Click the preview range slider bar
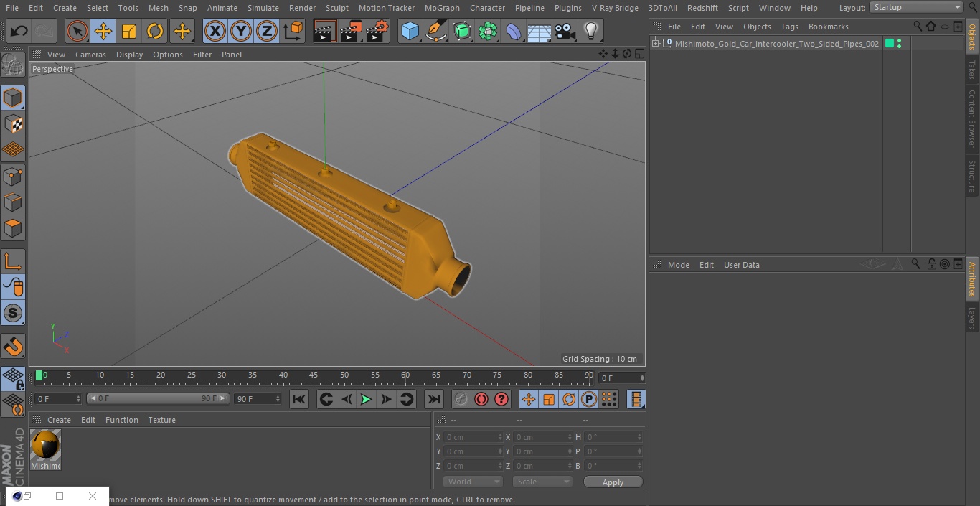Screen dimensions: 980x506 tap(158, 398)
